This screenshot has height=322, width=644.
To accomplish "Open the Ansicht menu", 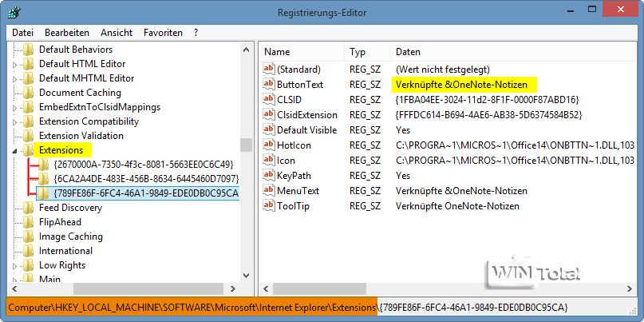I will point(117,33).
